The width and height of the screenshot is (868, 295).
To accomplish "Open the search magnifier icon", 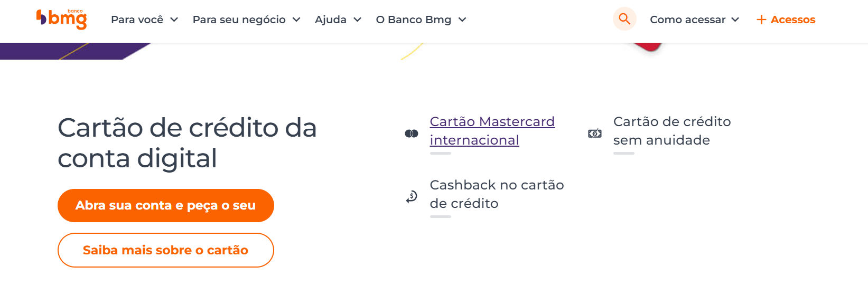I will point(624,19).
